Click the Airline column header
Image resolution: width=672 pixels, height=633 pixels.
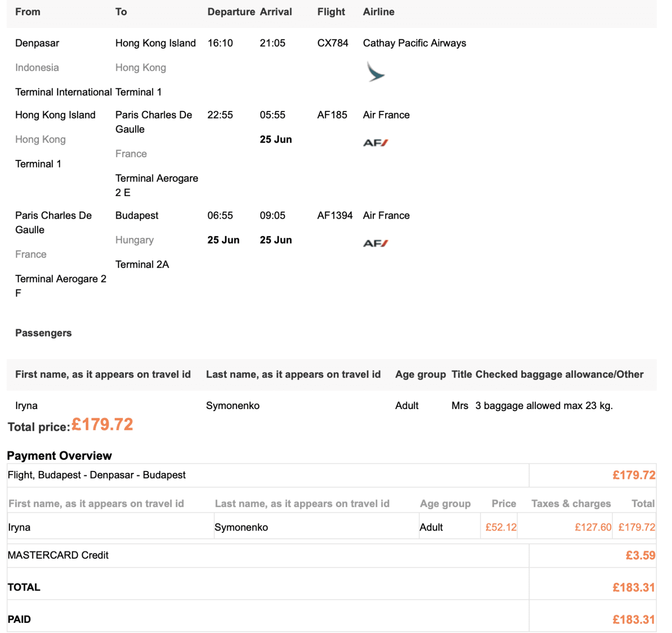[378, 12]
